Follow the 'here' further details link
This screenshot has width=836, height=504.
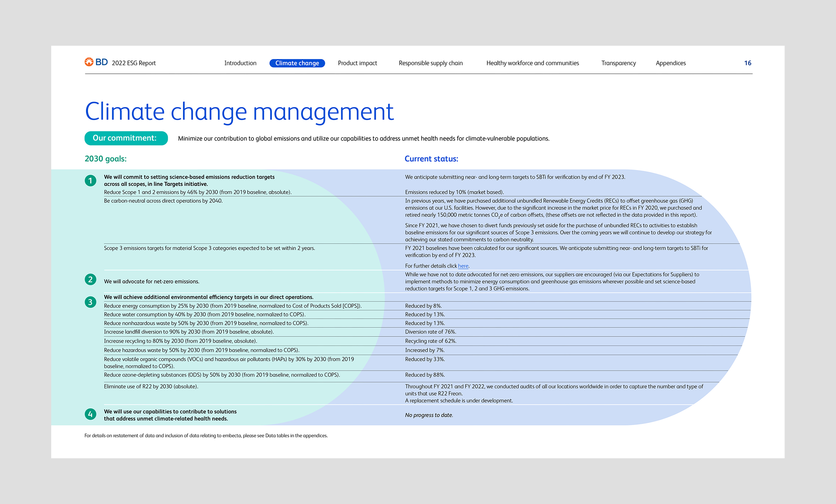[x=463, y=266]
